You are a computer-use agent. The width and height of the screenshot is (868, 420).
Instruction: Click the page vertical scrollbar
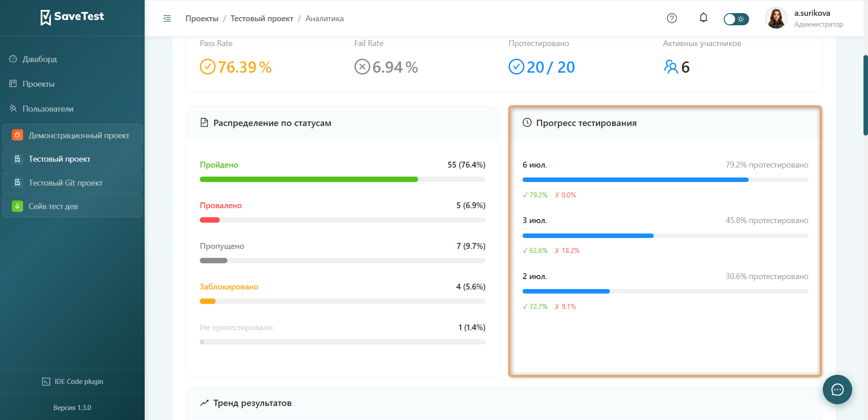[x=865, y=95]
